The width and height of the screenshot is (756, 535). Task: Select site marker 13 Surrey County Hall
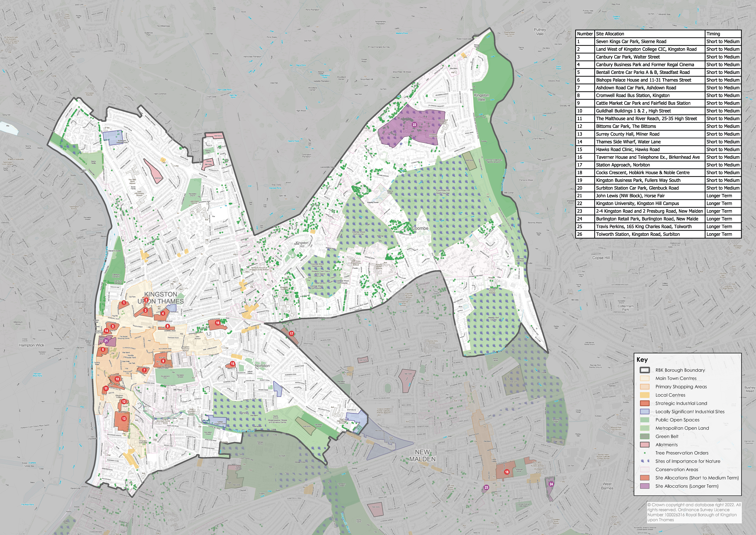[124, 419]
